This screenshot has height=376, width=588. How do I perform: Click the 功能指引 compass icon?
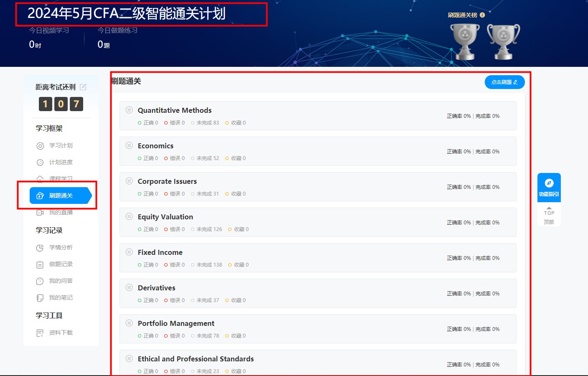click(549, 183)
